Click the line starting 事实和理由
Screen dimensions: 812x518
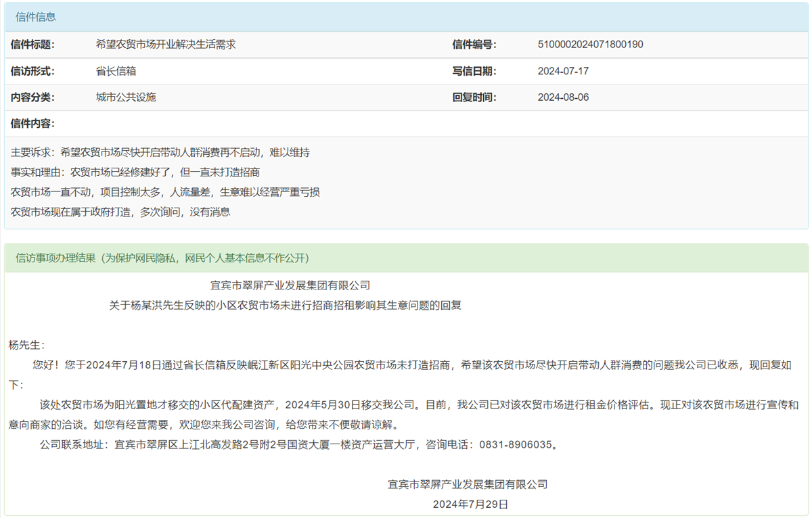click(x=135, y=172)
